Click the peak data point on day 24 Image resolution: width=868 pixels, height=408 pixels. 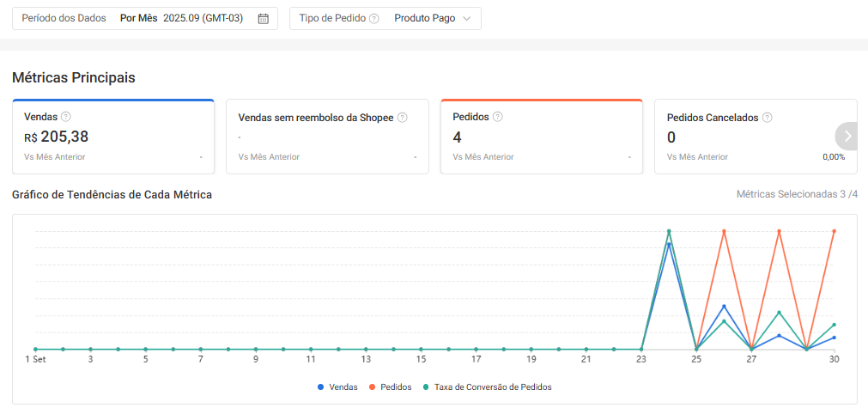[x=669, y=231]
